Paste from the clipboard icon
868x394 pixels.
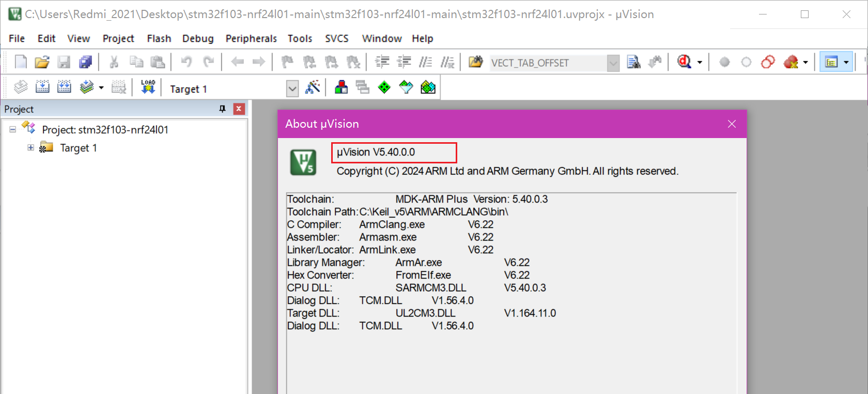tap(158, 62)
